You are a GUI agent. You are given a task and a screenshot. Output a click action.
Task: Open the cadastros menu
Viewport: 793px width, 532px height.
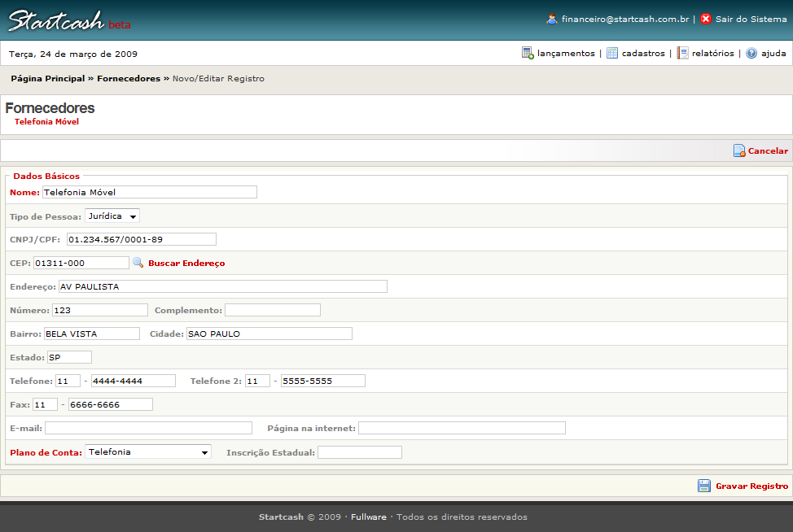point(643,54)
